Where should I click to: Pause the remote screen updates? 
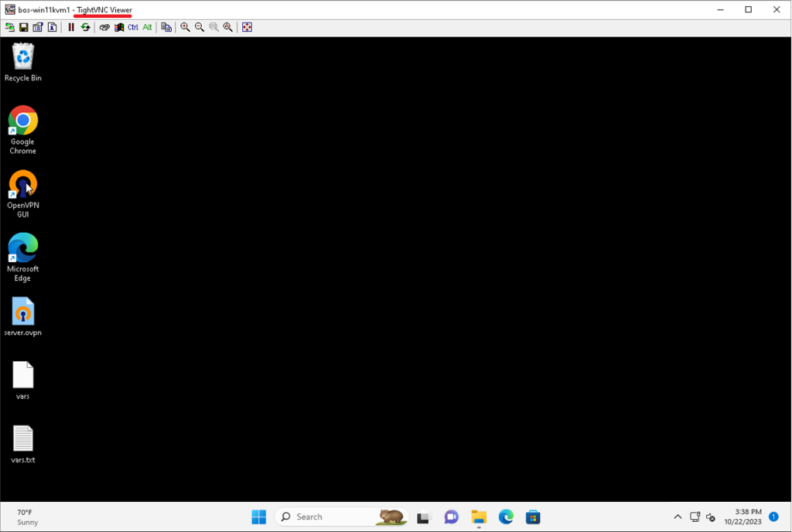(x=71, y=27)
